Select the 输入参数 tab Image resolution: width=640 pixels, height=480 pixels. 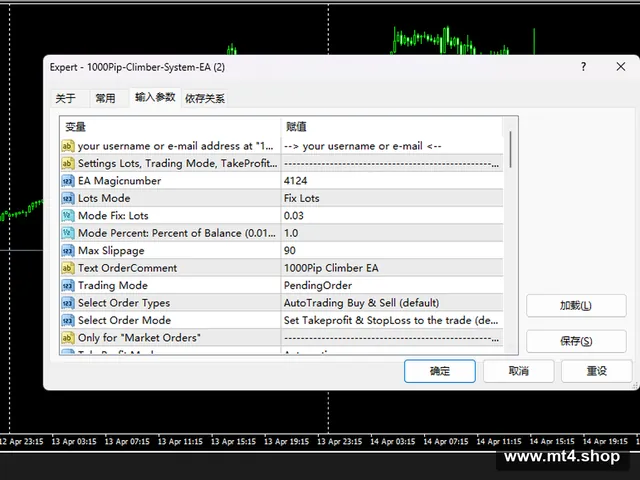pos(155,97)
